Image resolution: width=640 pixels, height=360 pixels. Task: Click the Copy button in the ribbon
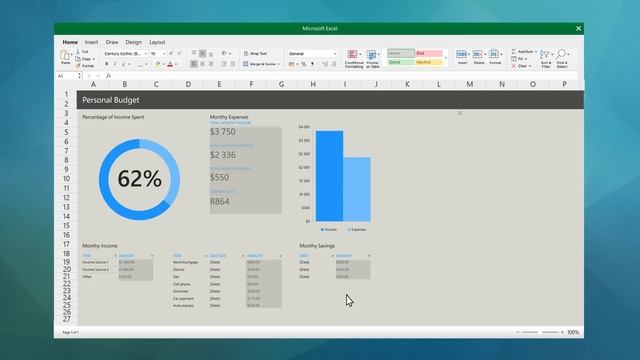pyautogui.click(x=84, y=59)
